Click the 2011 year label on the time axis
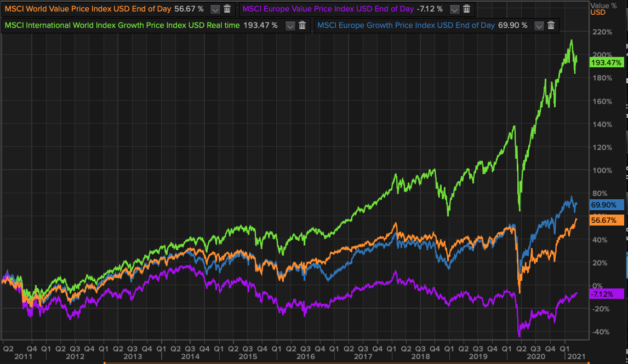The image size is (628, 364). (23, 356)
